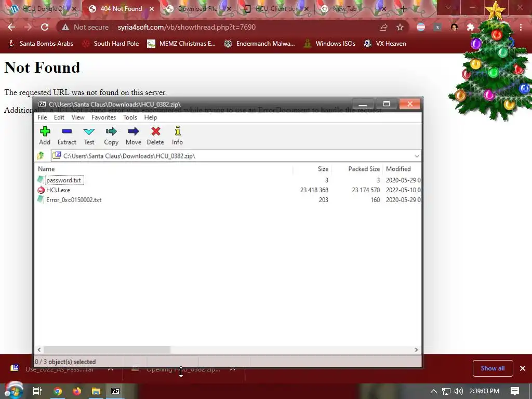This screenshot has height=399, width=532.
Task: Open South Hard Pole bookmark
Action: 111,44
